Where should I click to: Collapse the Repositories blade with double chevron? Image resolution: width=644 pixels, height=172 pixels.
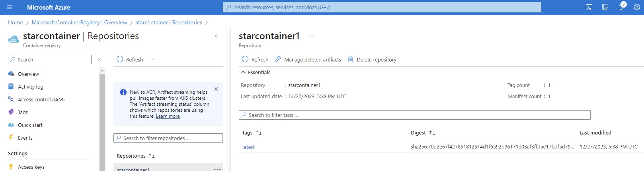tap(217, 36)
